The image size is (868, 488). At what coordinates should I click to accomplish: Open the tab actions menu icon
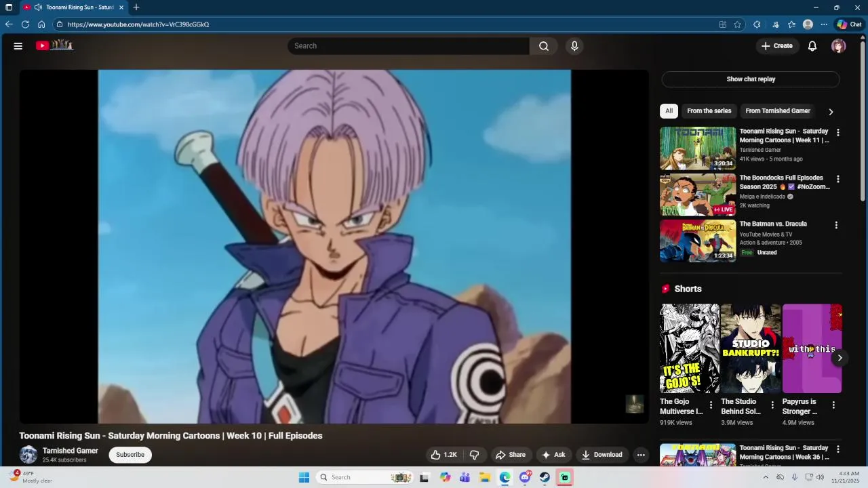click(9, 7)
